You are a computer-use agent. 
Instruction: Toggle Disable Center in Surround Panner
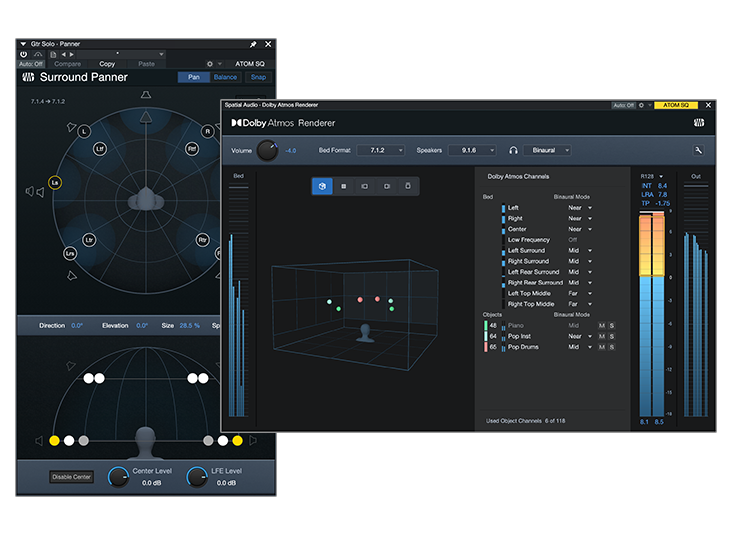(73, 477)
